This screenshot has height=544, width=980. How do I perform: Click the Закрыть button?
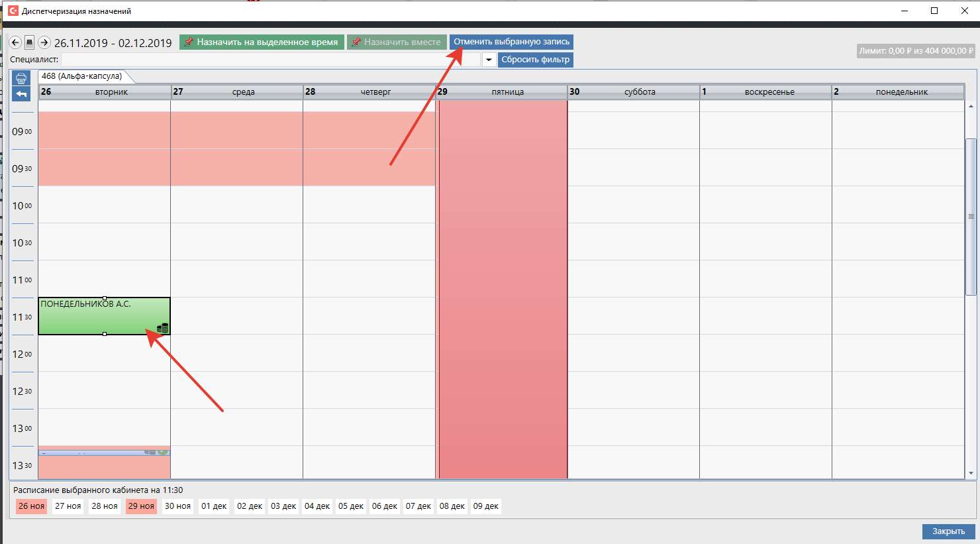pyautogui.click(x=948, y=531)
